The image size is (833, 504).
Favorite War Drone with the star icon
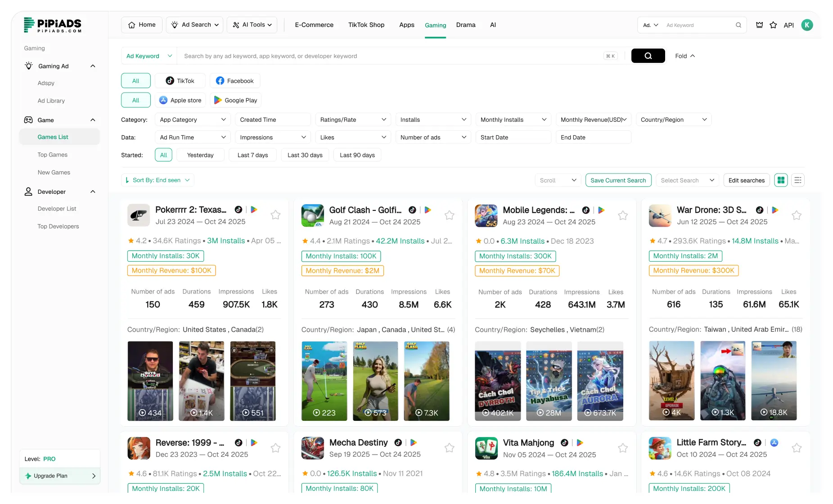[796, 215]
